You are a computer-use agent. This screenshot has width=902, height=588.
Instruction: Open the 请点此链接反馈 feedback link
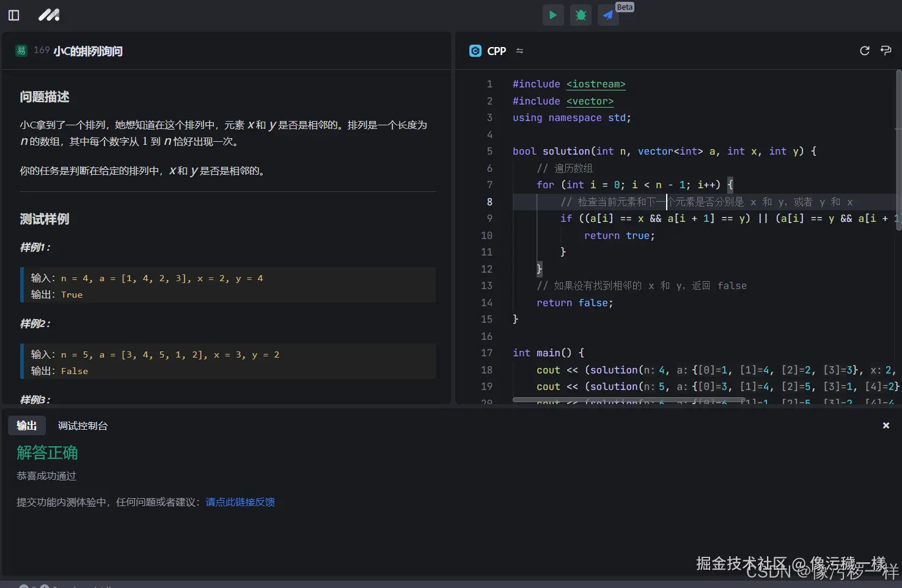tap(240, 502)
